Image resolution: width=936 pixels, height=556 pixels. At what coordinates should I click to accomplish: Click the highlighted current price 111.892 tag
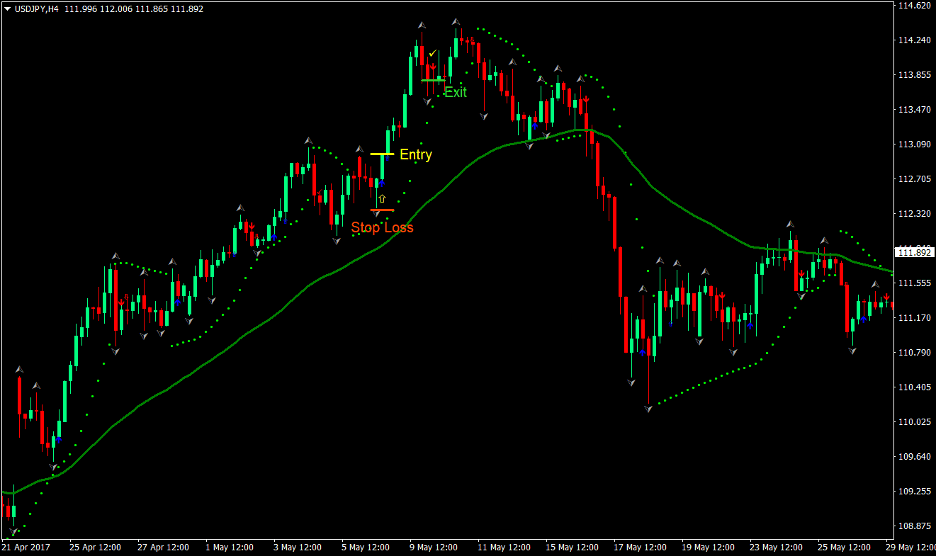913,252
